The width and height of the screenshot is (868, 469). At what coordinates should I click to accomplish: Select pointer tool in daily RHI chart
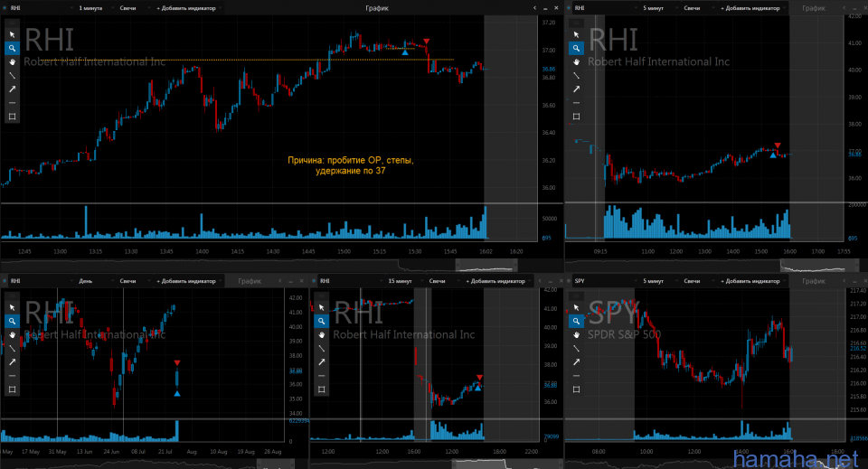click(x=12, y=307)
